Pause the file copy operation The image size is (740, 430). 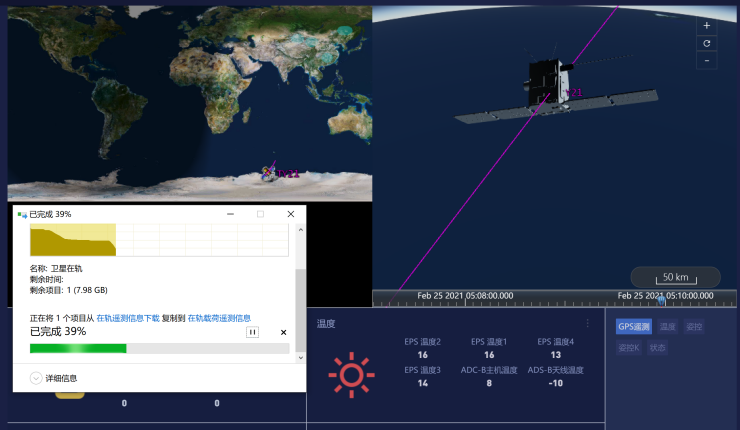point(252,332)
